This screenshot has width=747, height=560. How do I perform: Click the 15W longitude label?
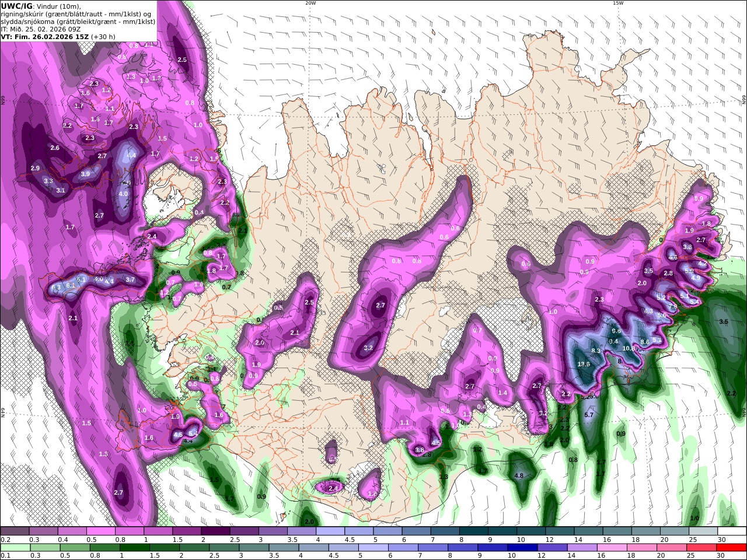point(618,3)
